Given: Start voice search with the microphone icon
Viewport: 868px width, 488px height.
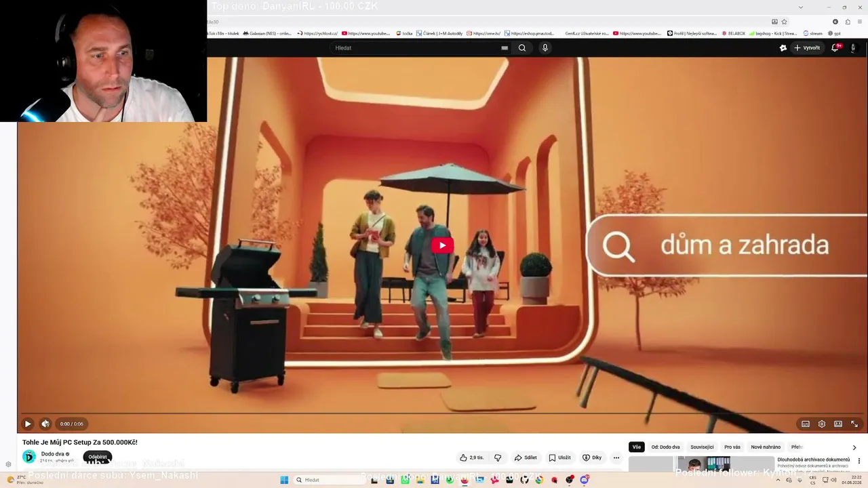Looking at the screenshot, I should (x=545, y=48).
